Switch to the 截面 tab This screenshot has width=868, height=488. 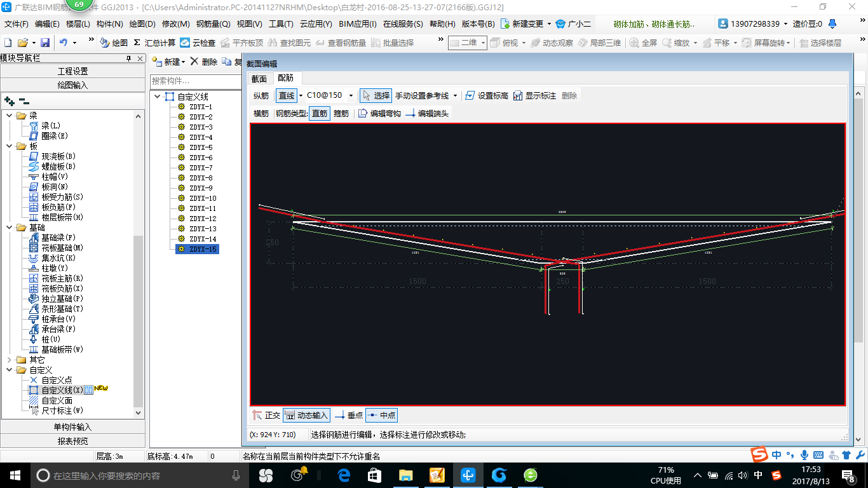point(259,78)
